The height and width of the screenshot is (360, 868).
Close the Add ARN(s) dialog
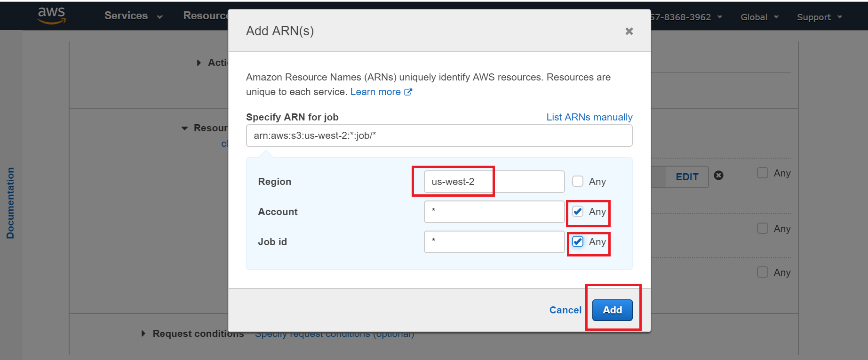point(629,31)
